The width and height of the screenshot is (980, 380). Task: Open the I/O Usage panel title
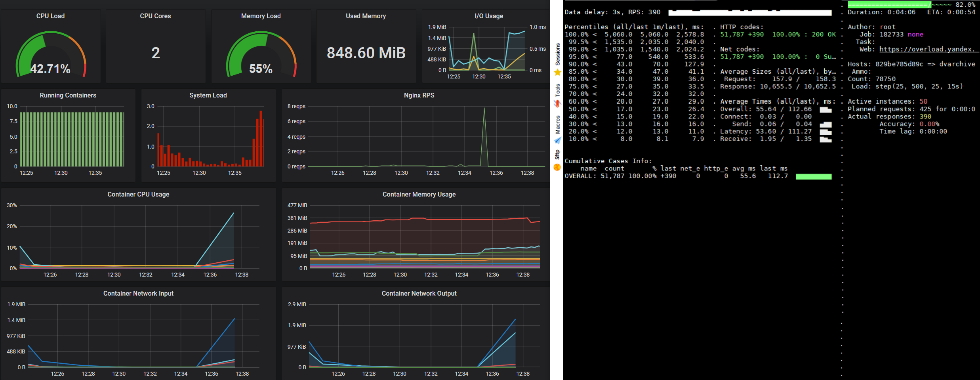click(x=489, y=16)
